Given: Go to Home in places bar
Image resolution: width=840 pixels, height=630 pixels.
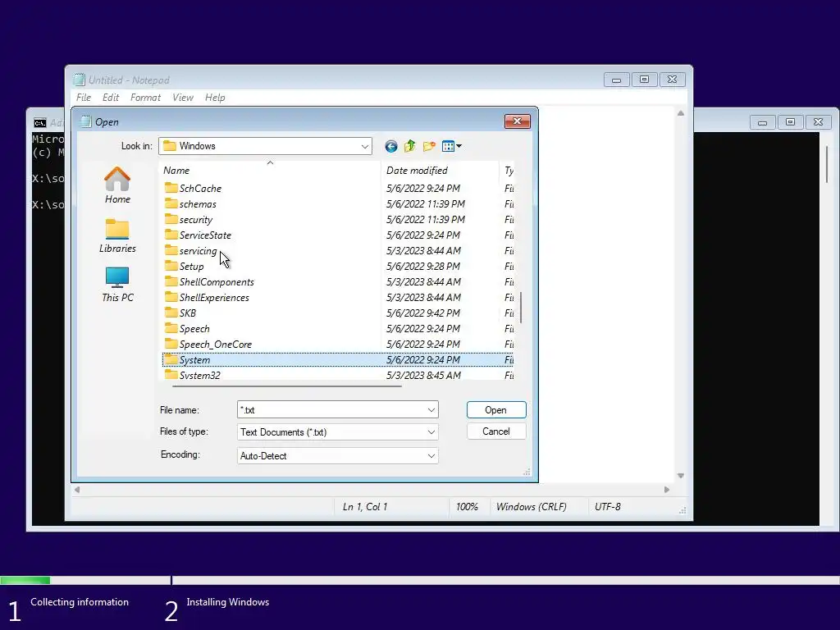Looking at the screenshot, I should pyautogui.click(x=117, y=185).
